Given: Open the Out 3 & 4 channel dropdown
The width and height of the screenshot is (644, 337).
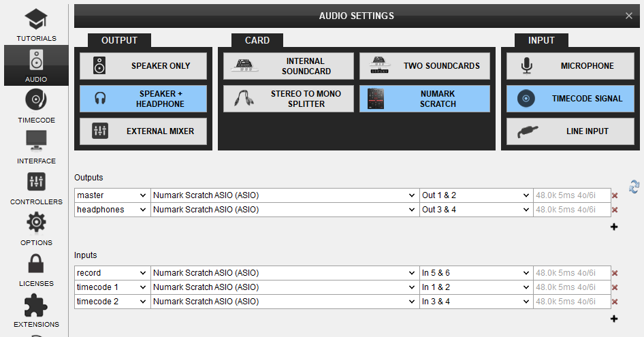Looking at the screenshot, I should (x=475, y=210).
